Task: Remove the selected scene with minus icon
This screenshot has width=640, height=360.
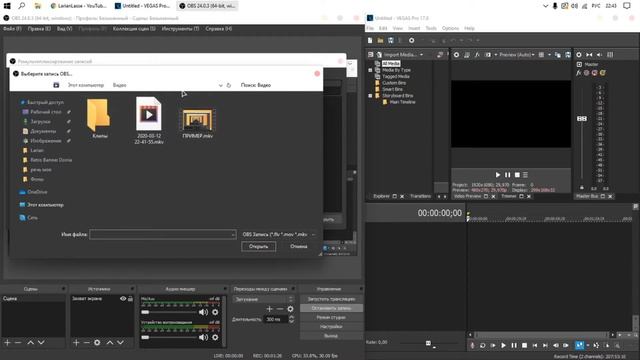Action: (x=18, y=342)
